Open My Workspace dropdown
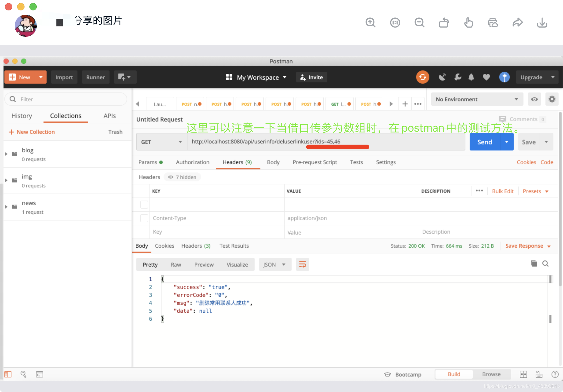Image resolution: width=563 pixels, height=392 pixels. click(256, 77)
